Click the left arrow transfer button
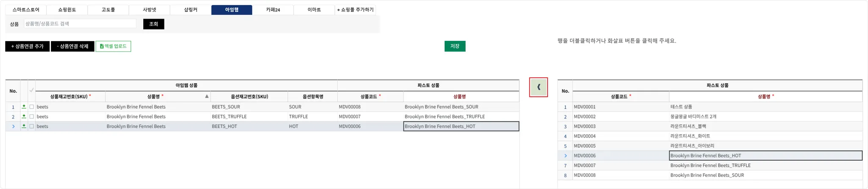The height and width of the screenshot is (189, 868). click(538, 87)
